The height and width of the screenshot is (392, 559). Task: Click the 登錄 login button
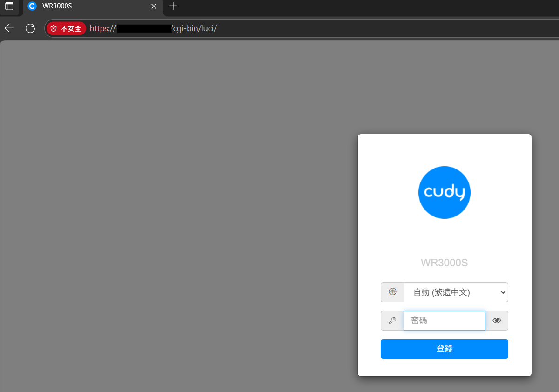point(445,349)
